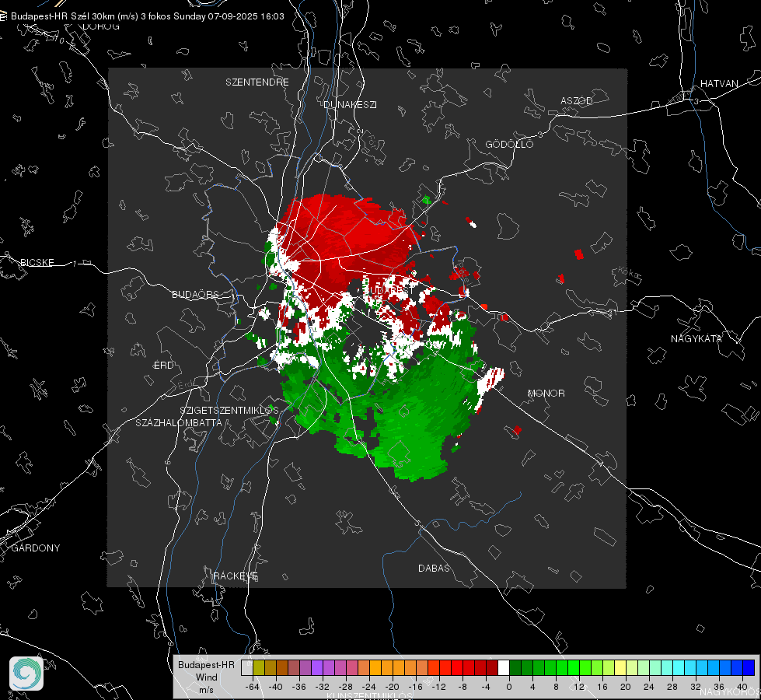Click the -24 legend value
This screenshot has width=761, height=700.
[369, 687]
